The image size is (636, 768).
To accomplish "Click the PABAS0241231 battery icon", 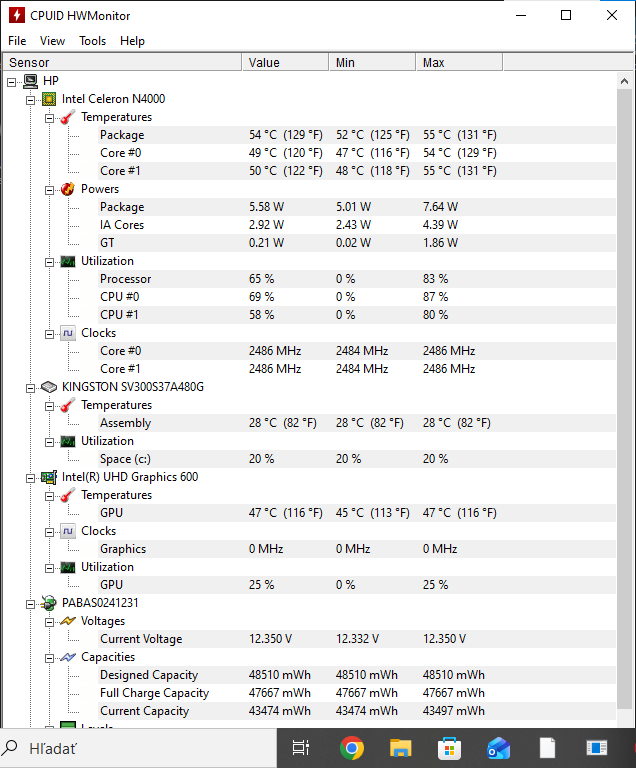I will [x=48, y=603].
